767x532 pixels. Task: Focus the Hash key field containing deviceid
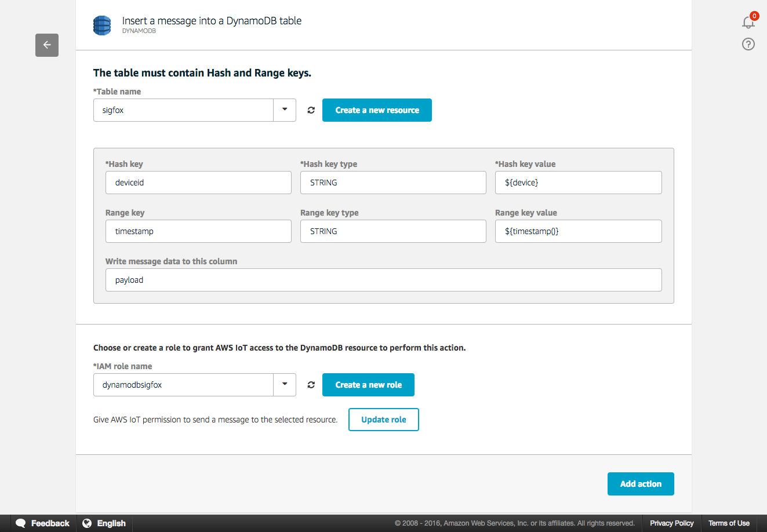[x=198, y=183]
